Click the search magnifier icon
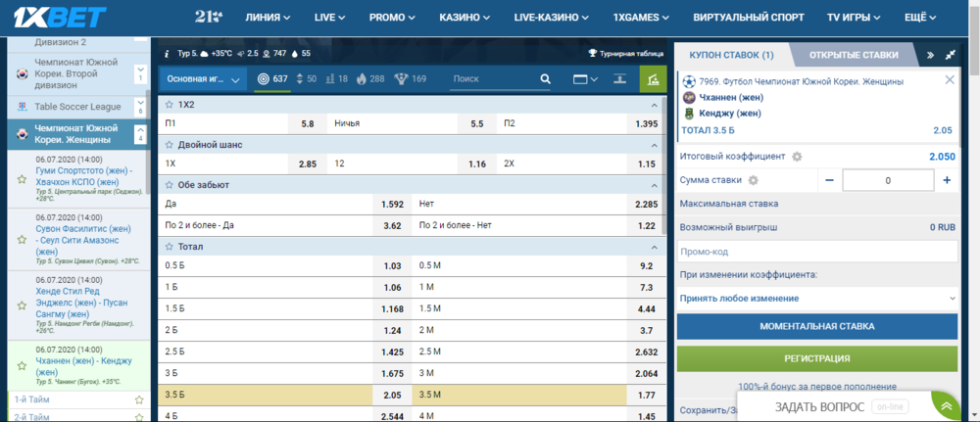 tap(545, 79)
